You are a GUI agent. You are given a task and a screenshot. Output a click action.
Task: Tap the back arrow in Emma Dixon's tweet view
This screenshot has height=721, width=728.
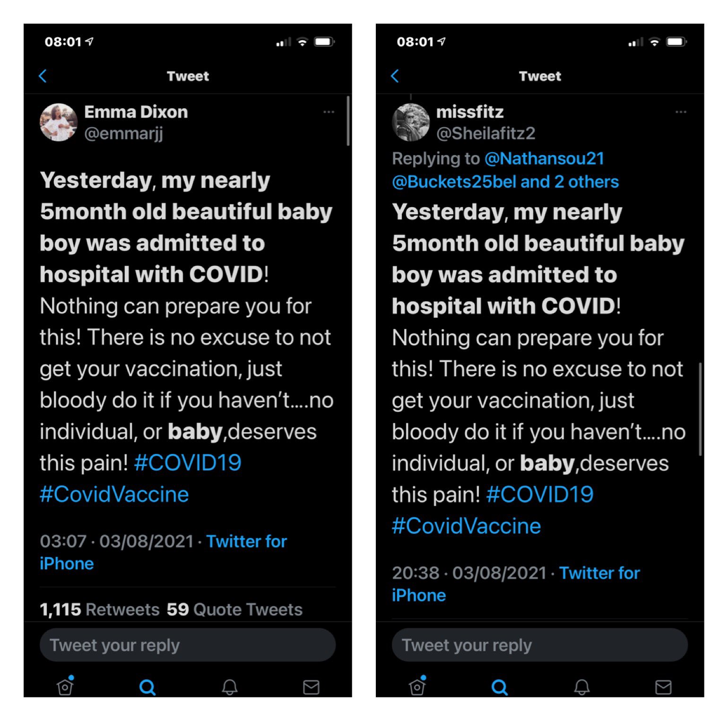[43, 76]
